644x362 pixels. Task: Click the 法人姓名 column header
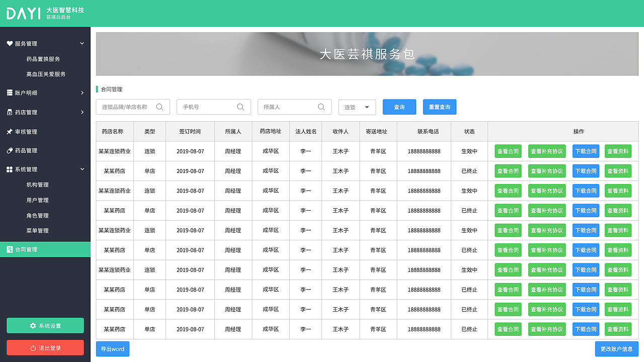pos(306,131)
